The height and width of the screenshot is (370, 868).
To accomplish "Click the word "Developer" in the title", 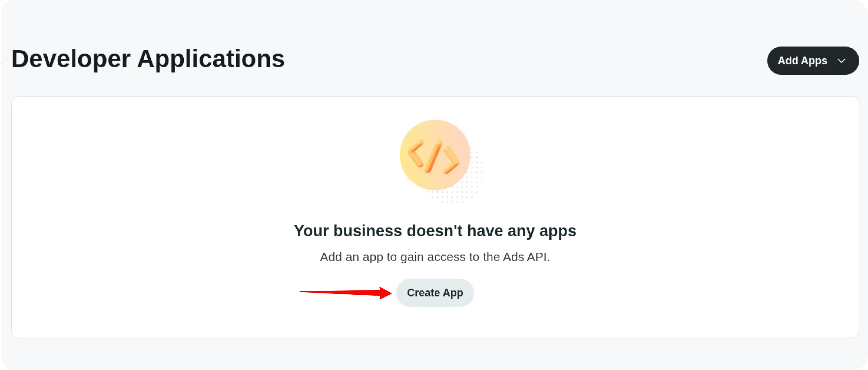I will (71, 59).
